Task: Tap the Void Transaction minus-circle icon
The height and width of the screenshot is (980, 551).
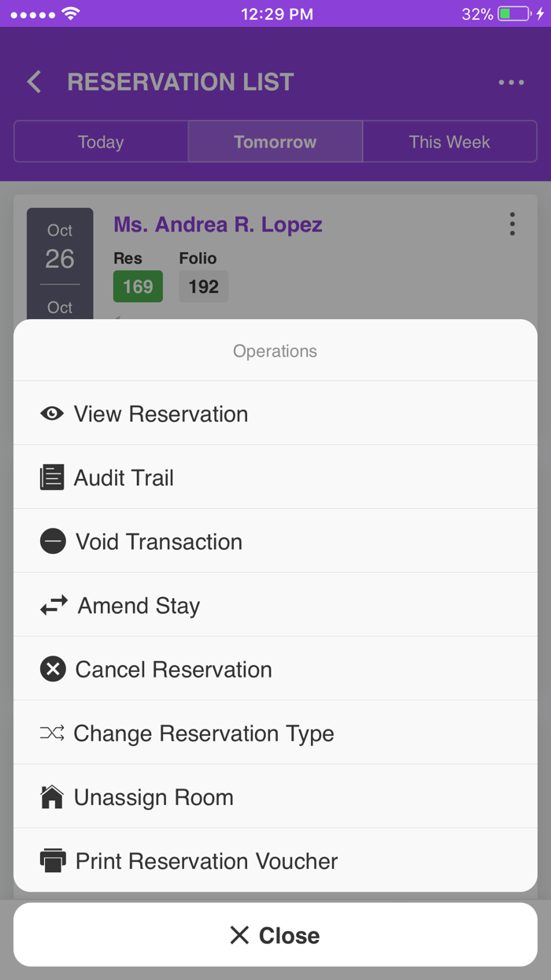Action: [53, 541]
